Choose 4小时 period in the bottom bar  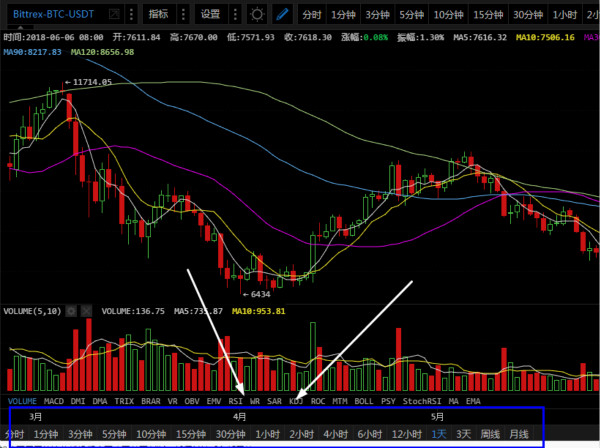click(334, 434)
